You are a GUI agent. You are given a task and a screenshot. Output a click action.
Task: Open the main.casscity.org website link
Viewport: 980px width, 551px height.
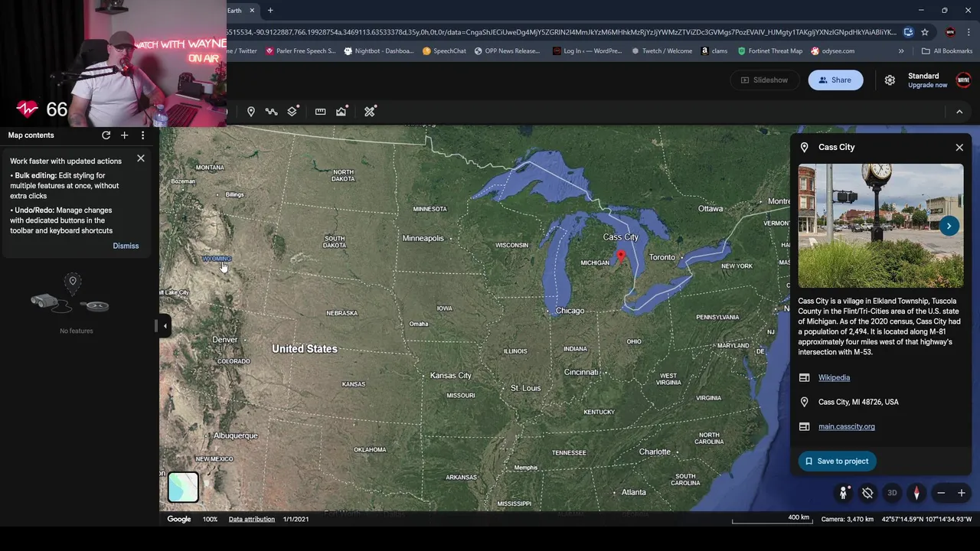coord(846,426)
